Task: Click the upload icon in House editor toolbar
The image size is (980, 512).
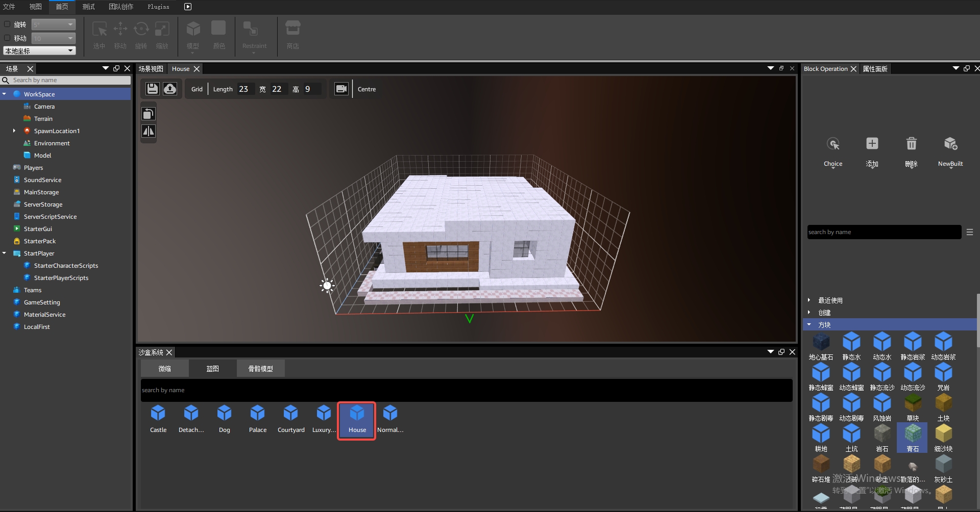Action: point(170,89)
